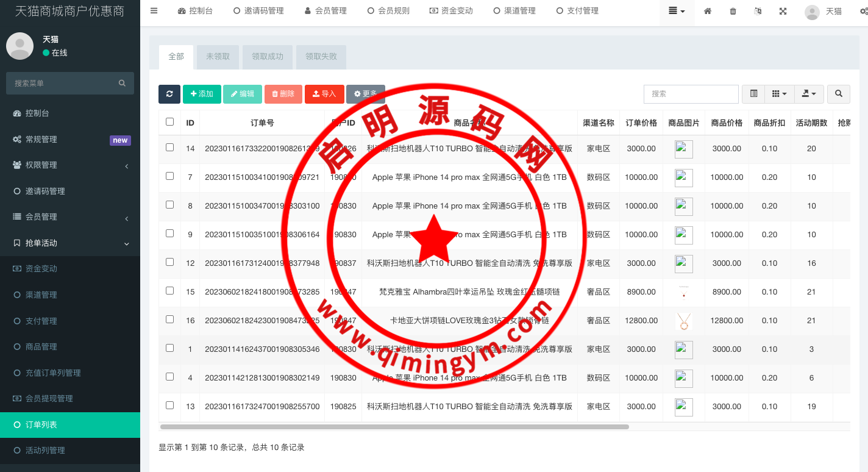Click the green 添加 button
The image size is (868, 472).
pos(202,94)
